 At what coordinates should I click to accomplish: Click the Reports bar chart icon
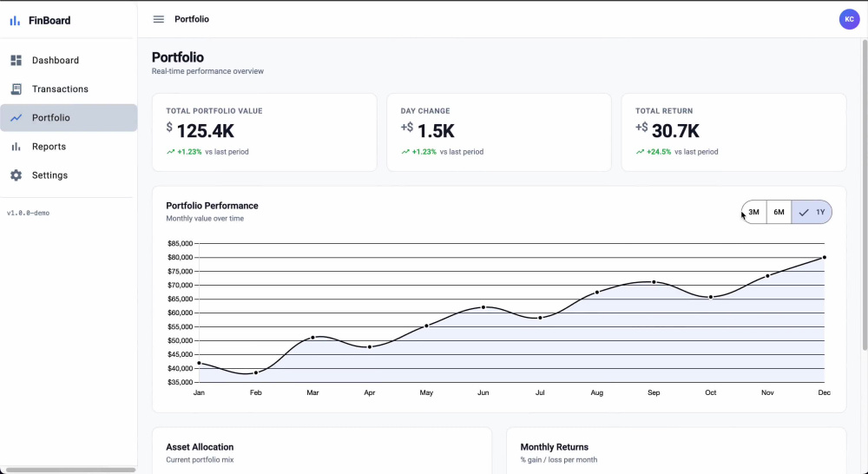16,147
